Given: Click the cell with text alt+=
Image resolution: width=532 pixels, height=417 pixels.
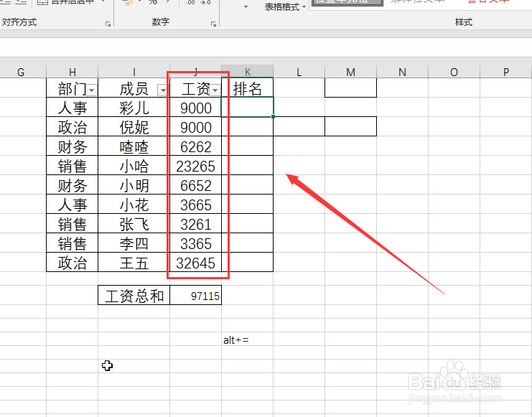Looking at the screenshot, I should [248, 339].
